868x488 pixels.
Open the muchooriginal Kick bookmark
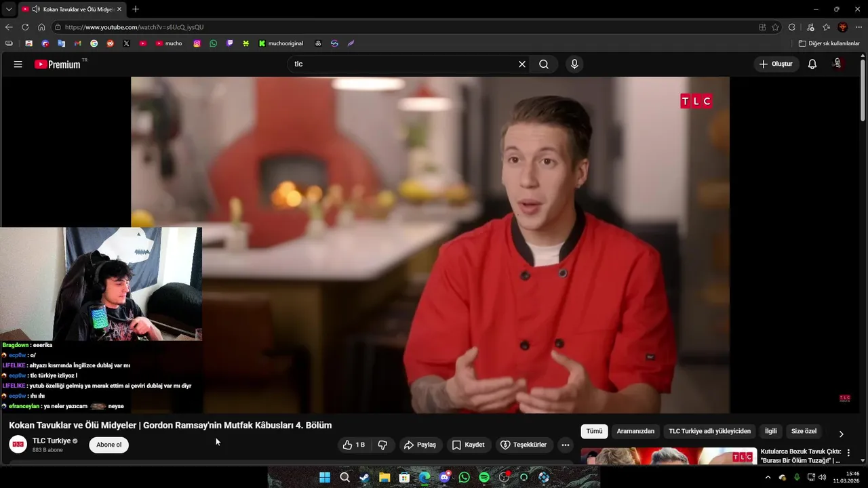tap(281, 43)
